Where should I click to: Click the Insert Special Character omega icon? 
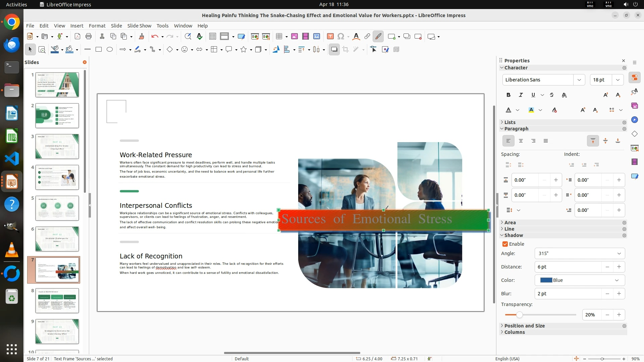pyautogui.click(x=341, y=37)
